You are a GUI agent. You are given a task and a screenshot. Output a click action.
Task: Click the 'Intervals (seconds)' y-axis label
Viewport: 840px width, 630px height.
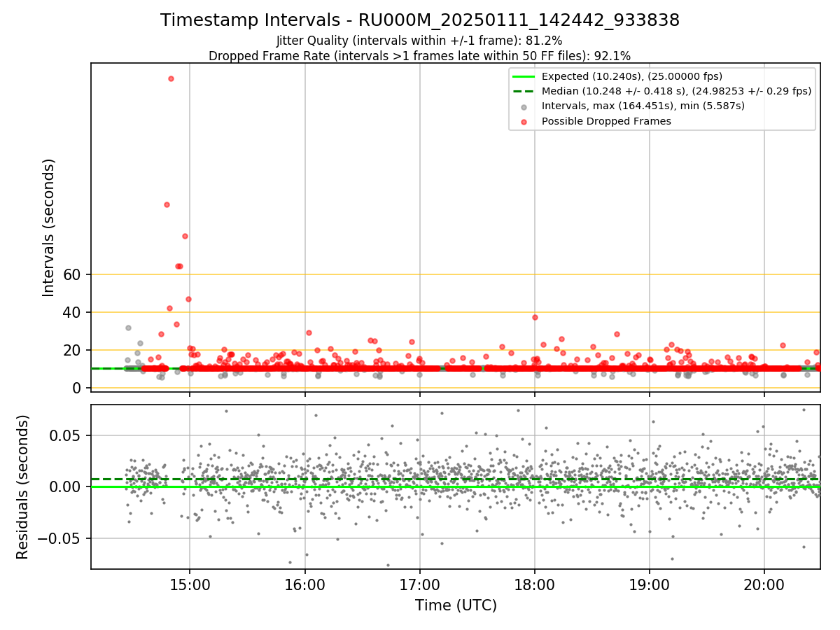click(49, 227)
